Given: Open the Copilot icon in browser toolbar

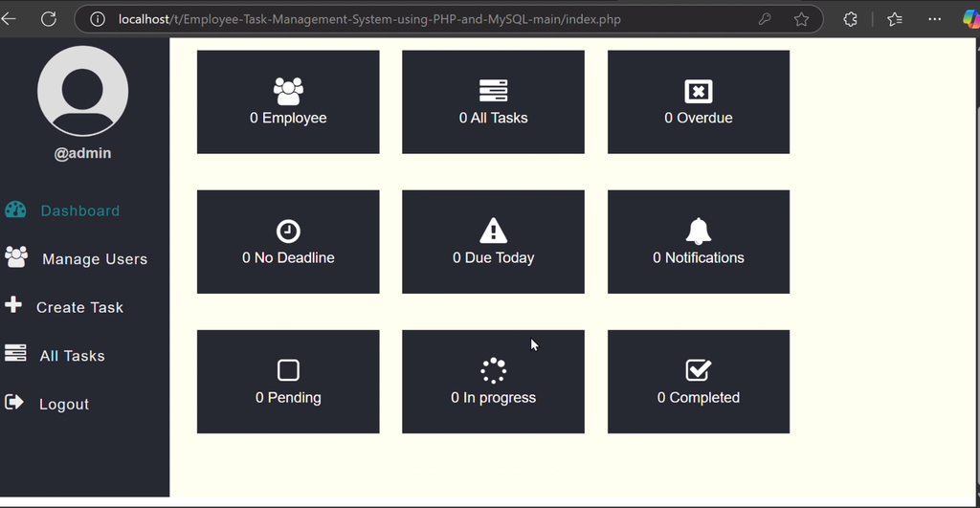Looking at the screenshot, I should coord(971,19).
